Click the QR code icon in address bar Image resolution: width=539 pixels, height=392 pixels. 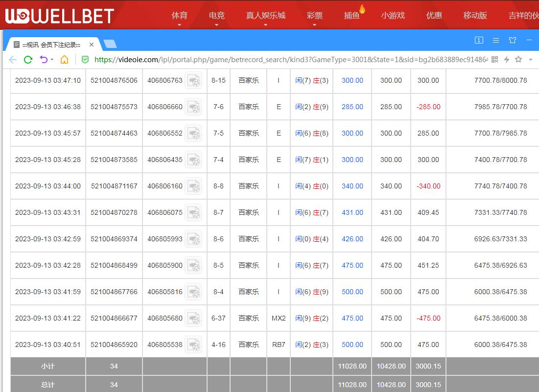[494, 59]
